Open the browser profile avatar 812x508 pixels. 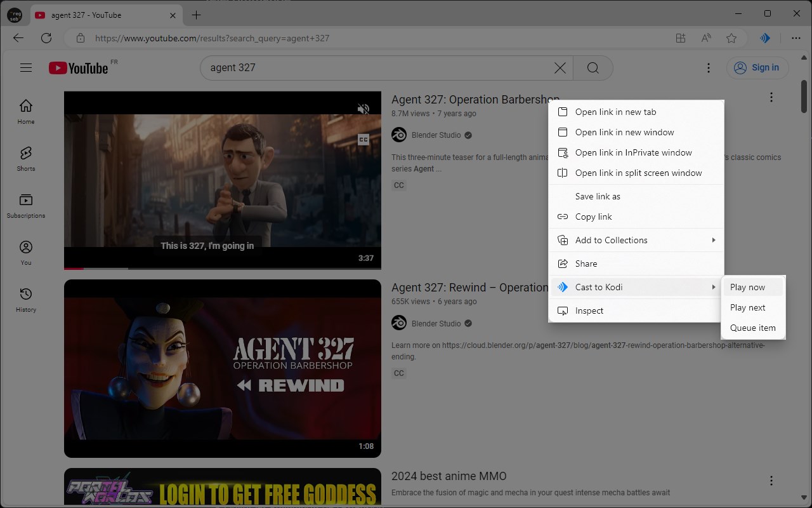pyautogui.click(x=14, y=15)
